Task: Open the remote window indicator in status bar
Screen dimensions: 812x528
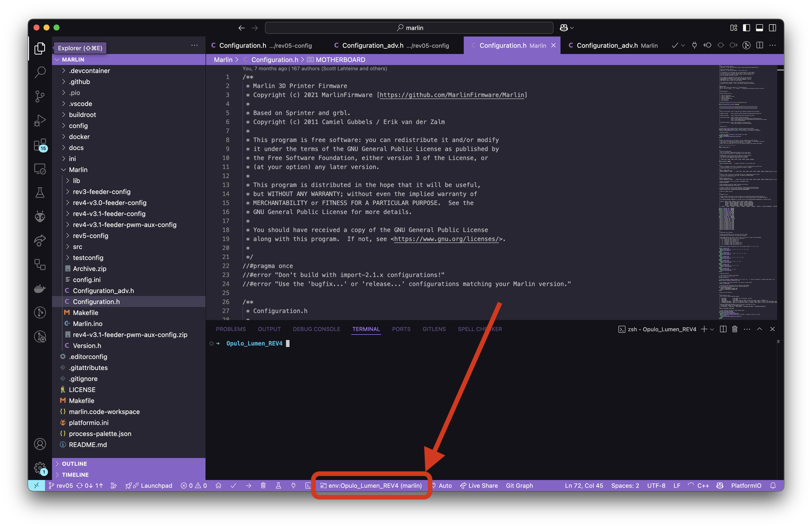Action: pos(36,485)
